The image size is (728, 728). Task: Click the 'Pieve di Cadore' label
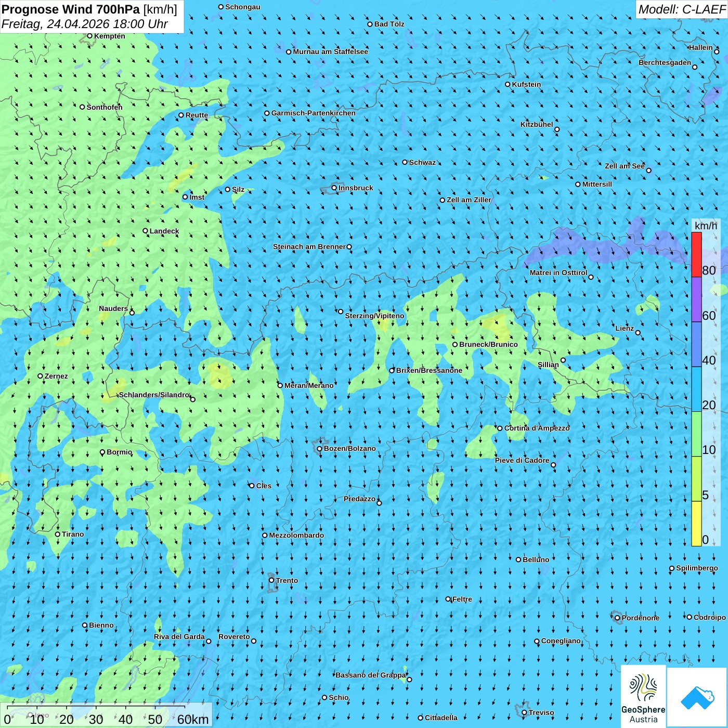click(522, 460)
